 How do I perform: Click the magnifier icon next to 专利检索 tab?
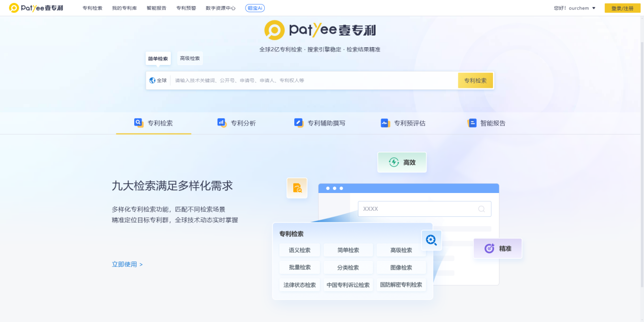138,122
